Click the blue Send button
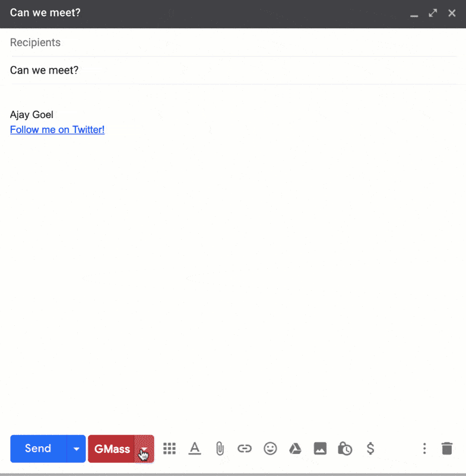Image resolution: width=466 pixels, height=476 pixels. [x=38, y=449]
